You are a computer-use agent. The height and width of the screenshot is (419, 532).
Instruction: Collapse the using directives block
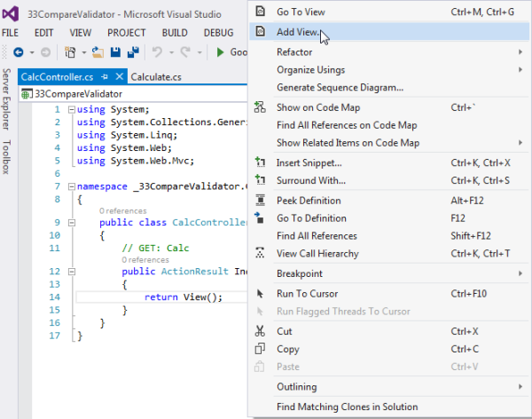[70, 110]
